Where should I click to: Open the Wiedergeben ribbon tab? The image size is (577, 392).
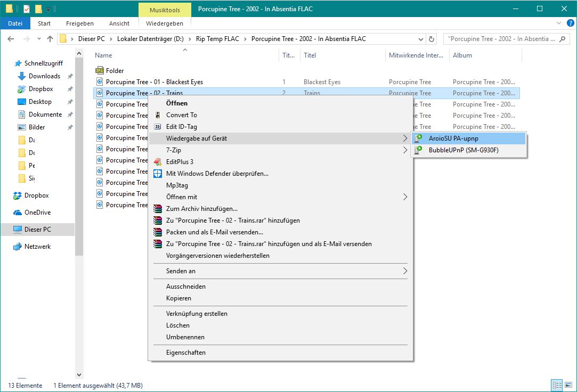coord(165,23)
